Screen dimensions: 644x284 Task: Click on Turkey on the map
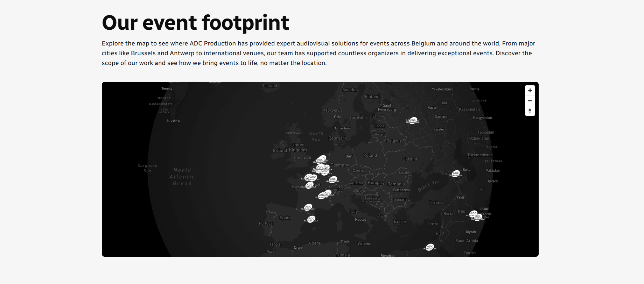[x=435, y=203]
